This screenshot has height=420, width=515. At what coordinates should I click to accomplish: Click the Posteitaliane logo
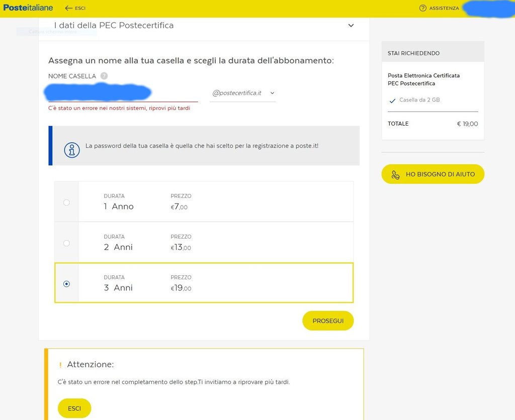28,8
